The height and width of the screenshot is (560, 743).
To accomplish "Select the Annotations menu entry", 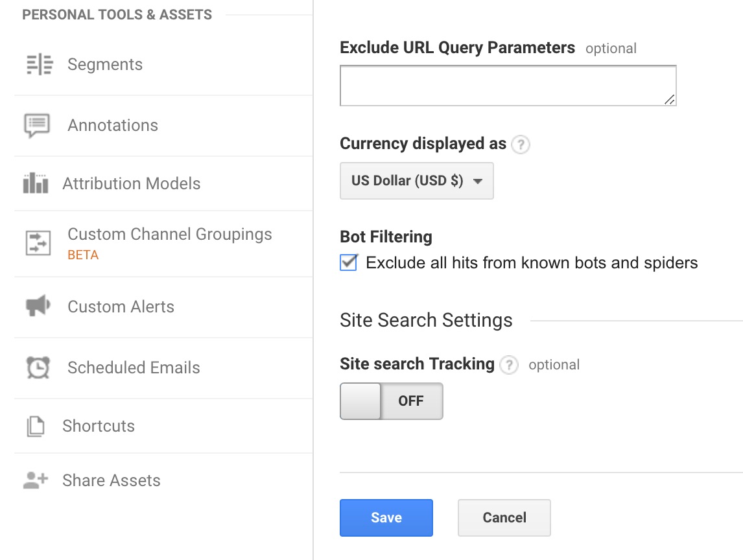I will click(112, 124).
